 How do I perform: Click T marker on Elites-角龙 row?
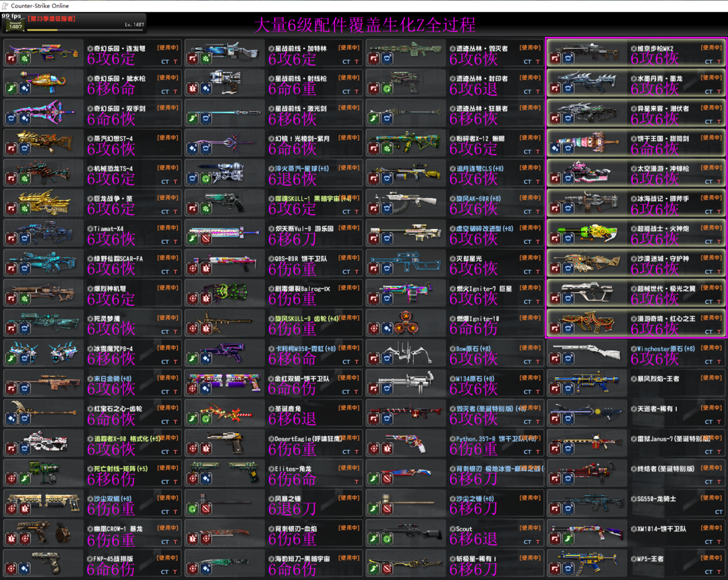(357, 482)
